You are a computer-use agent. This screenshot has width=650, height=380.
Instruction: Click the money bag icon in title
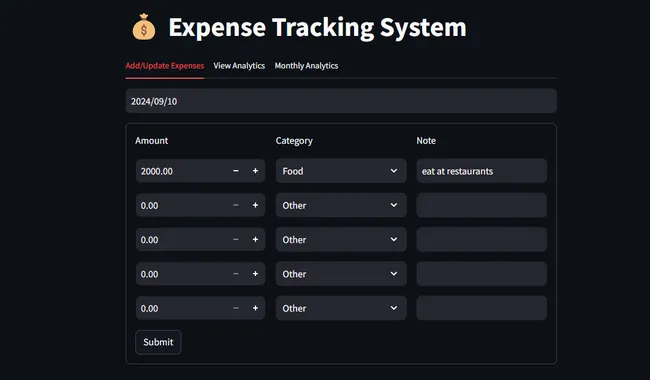144,27
